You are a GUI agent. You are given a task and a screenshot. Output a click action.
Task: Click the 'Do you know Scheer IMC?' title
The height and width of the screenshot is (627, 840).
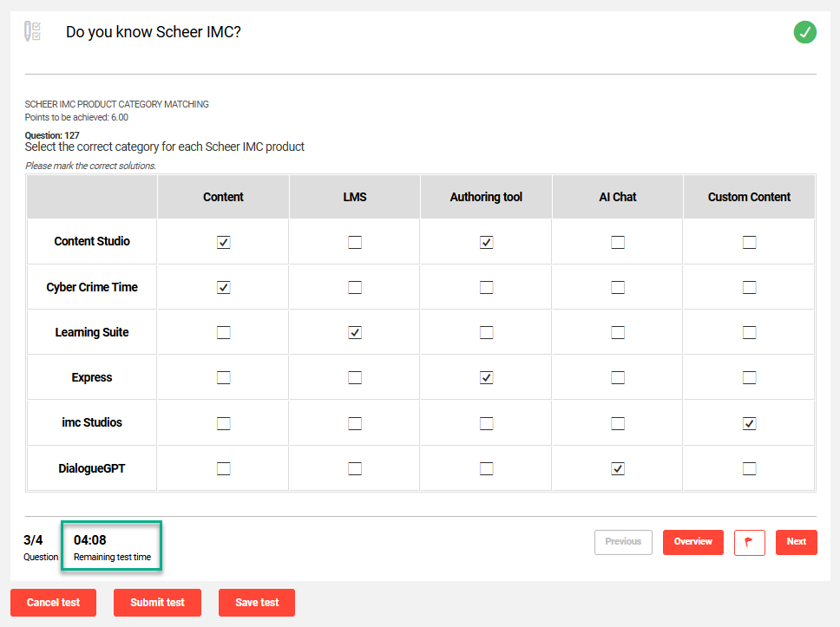click(154, 32)
